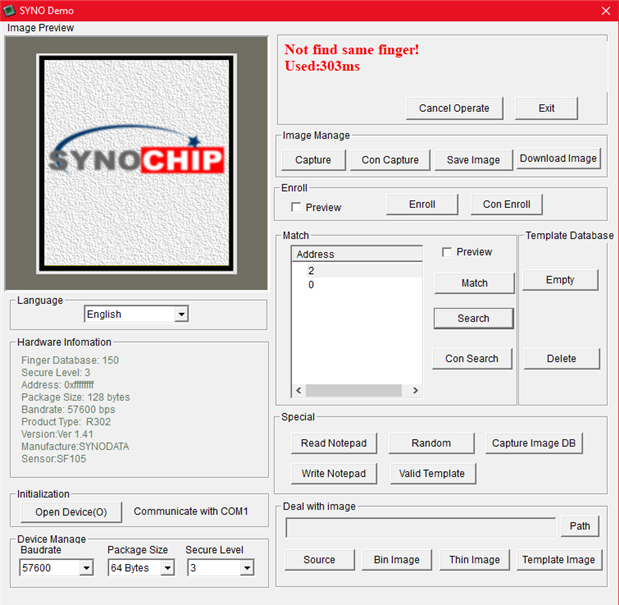Click Save Image
Image resolution: width=619 pixels, height=605 pixels.
(x=473, y=160)
